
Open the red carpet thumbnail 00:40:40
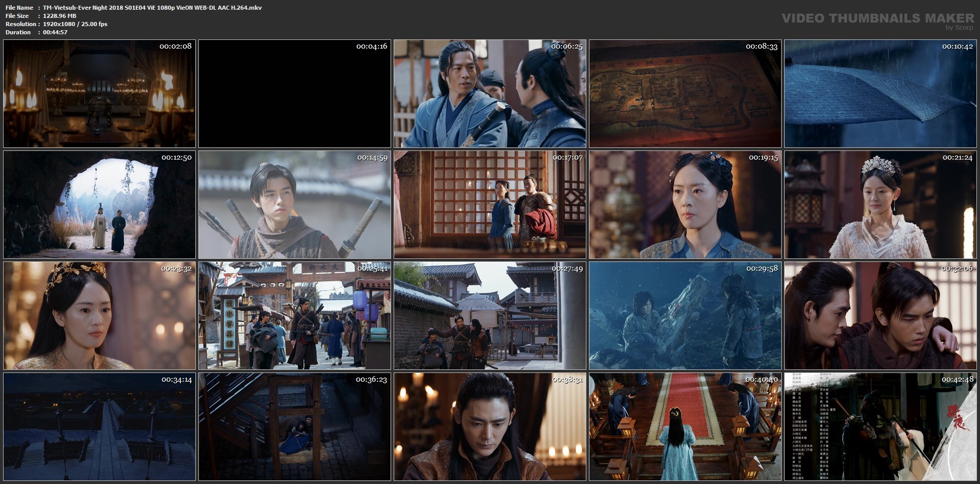pos(685,427)
